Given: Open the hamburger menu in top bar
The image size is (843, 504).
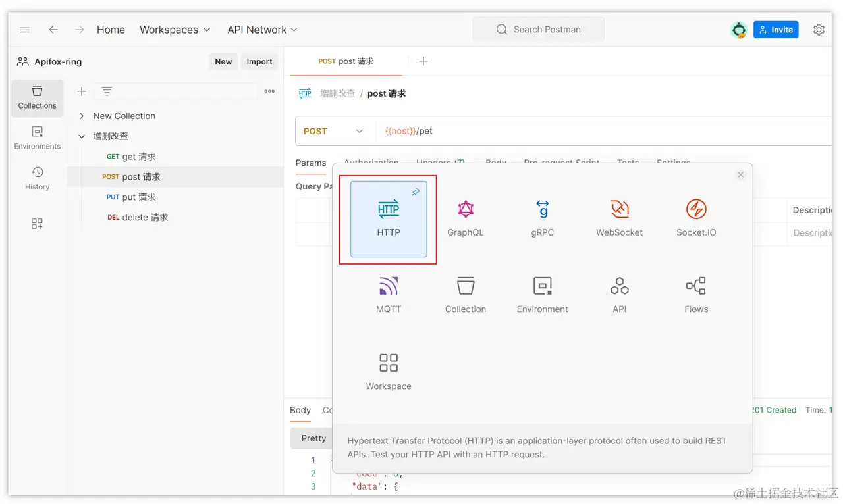Looking at the screenshot, I should pos(25,30).
